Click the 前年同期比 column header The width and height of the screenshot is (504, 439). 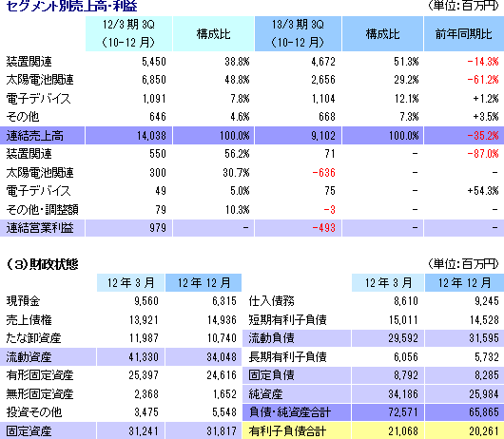(464, 33)
